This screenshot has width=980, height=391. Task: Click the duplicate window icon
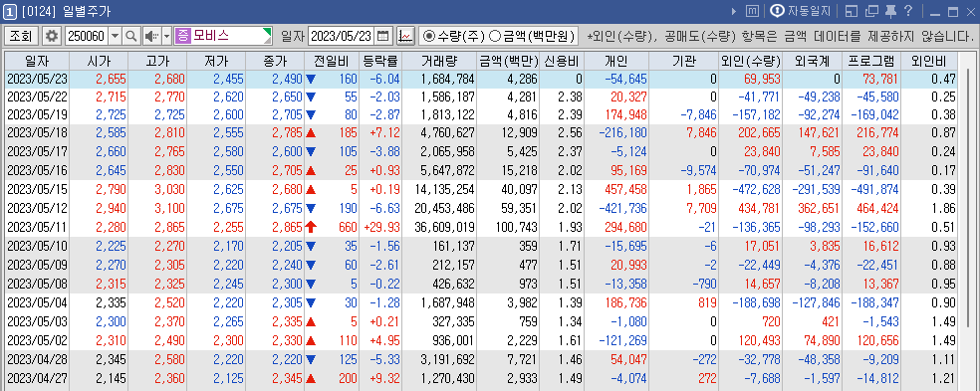click(871, 11)
